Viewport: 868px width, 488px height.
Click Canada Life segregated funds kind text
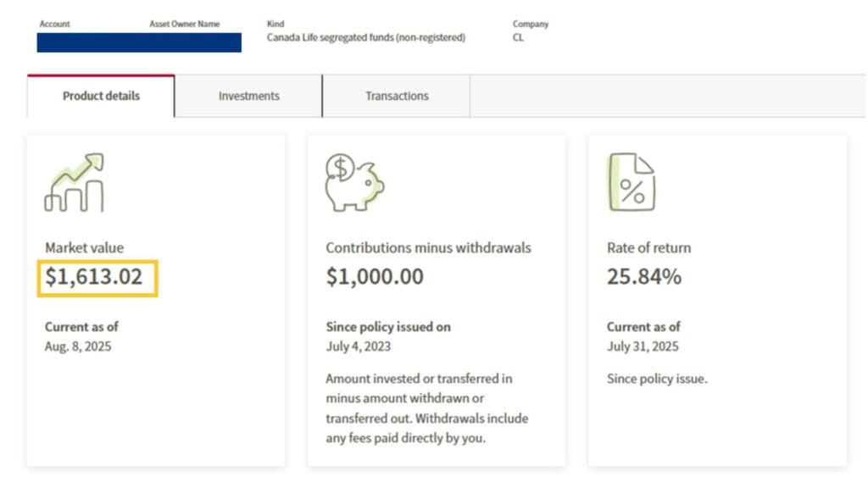[365, 37]
